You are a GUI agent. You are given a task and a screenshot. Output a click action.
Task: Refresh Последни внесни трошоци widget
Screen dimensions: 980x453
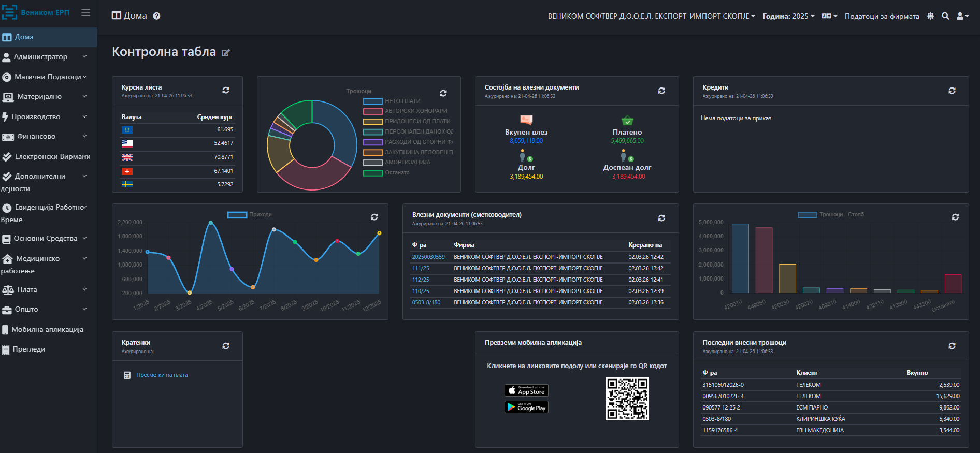pos(952,346)
